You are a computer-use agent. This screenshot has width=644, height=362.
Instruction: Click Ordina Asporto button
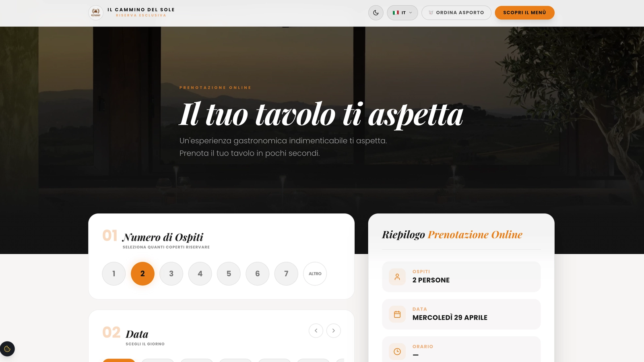click(456, 12)
